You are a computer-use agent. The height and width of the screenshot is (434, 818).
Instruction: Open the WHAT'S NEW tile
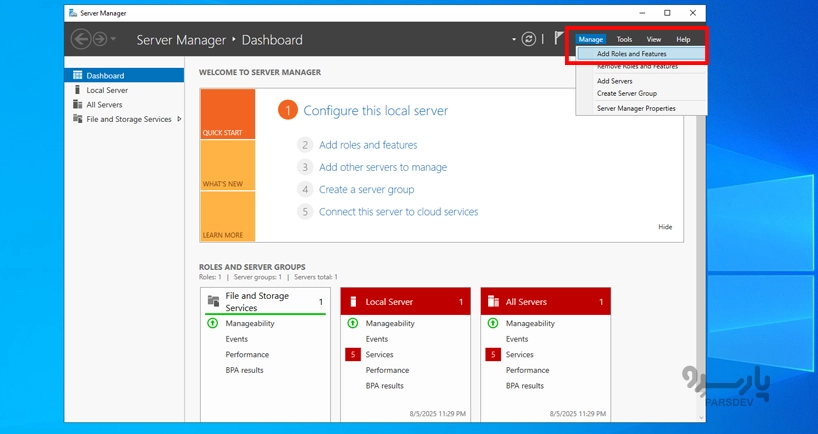pos(227,165)
